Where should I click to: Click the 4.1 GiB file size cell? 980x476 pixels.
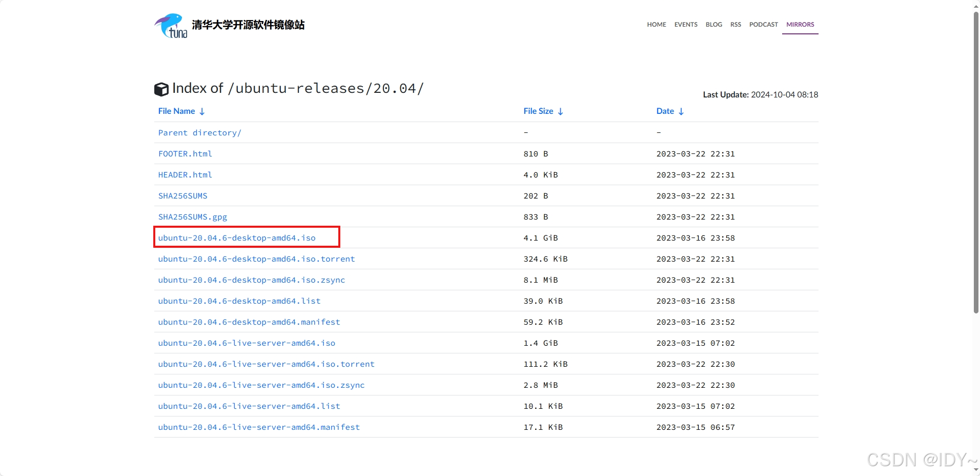pyautogui.click(x=541, y=238)
